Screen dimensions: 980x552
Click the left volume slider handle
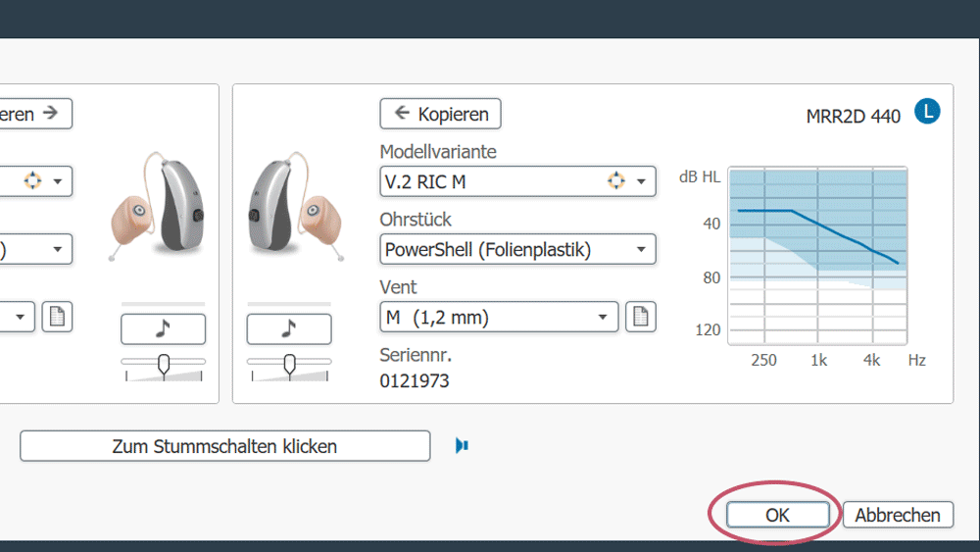[164, 364]
